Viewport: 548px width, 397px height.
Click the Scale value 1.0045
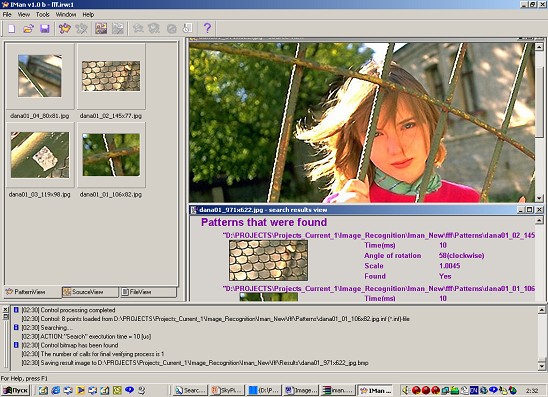(449, 266)
